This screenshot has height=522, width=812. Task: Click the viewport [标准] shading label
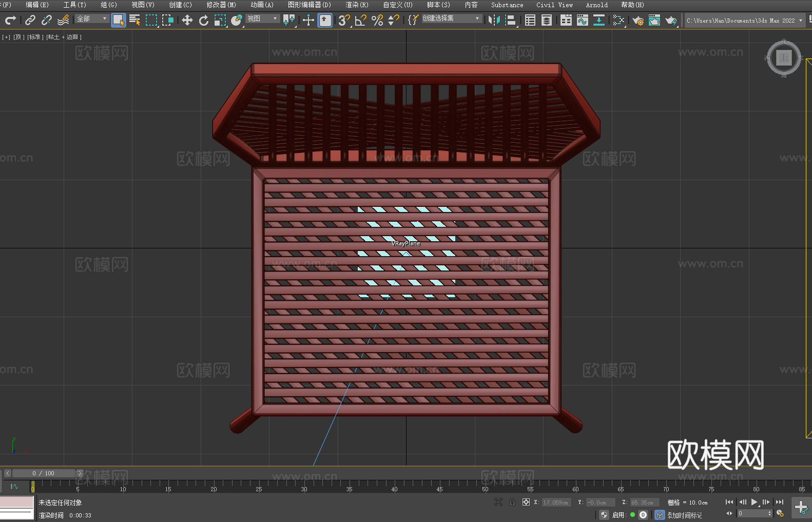35,37
